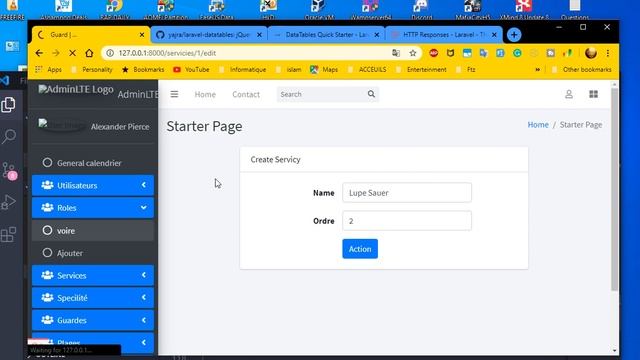Open VS Code Source Control icon
640x360 pixels.
[x=9, y=171]
